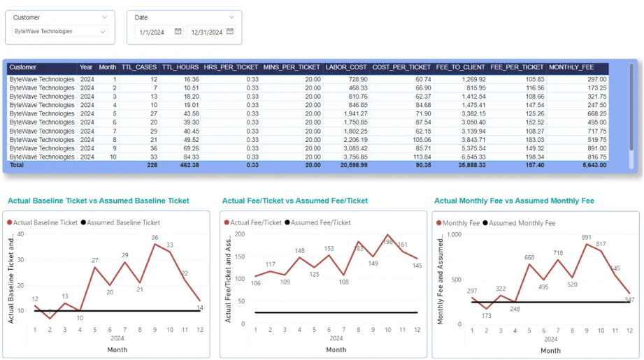The width and height of the screenshot is (644, 360).
Task: Click labor cost value 1,941.27
Action: 356,114
